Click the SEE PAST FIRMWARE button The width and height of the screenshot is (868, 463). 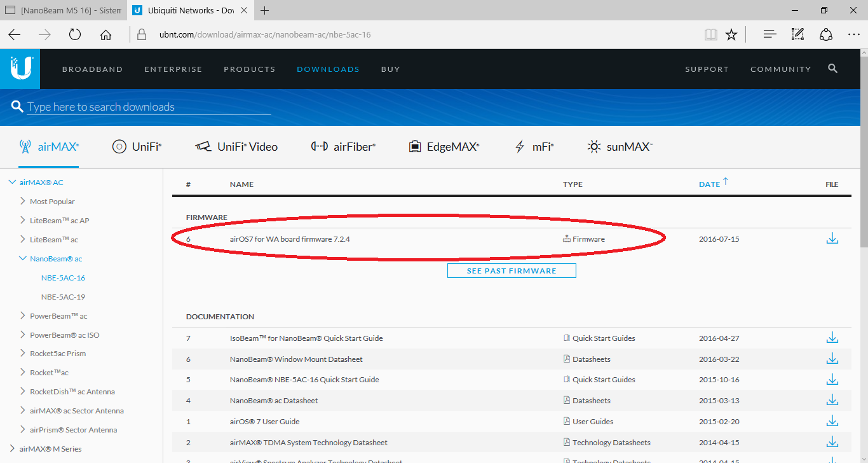click(x=512, y=271)
